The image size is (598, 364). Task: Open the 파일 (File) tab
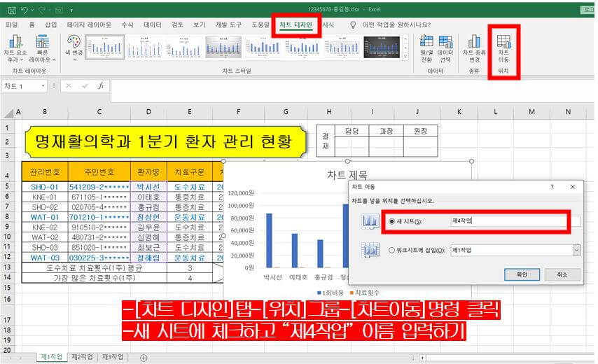pos(11,25)
